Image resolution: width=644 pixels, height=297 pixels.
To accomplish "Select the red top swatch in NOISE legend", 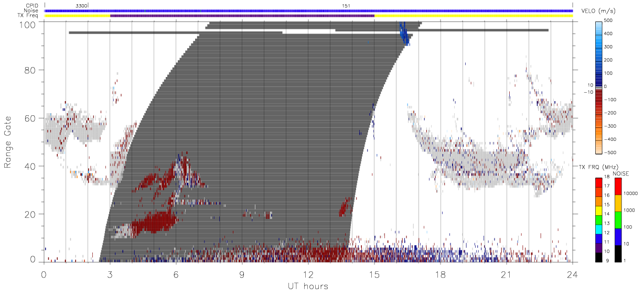I will coord(618,186).
